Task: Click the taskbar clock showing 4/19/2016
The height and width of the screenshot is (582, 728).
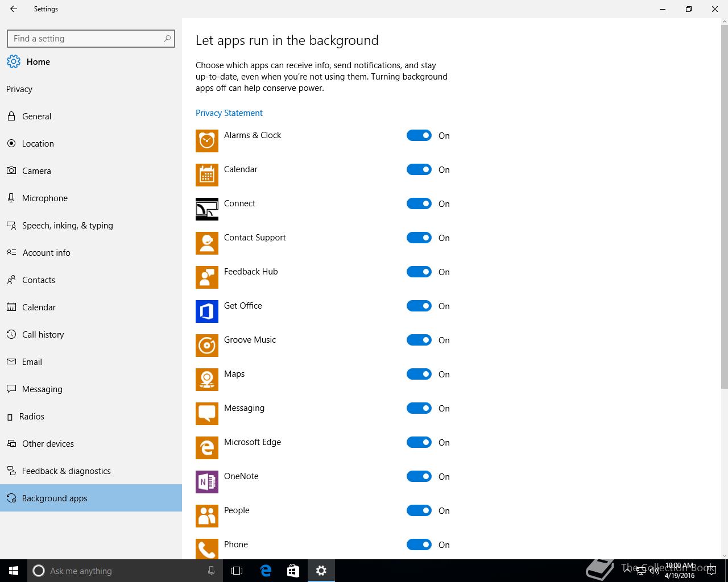Action: [x=680, y=571]
